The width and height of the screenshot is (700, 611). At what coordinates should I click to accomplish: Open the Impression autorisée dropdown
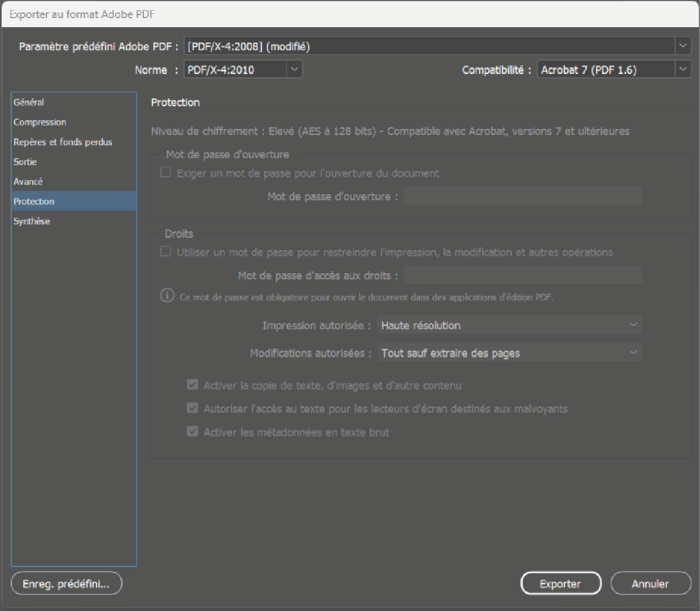(509, 325)
